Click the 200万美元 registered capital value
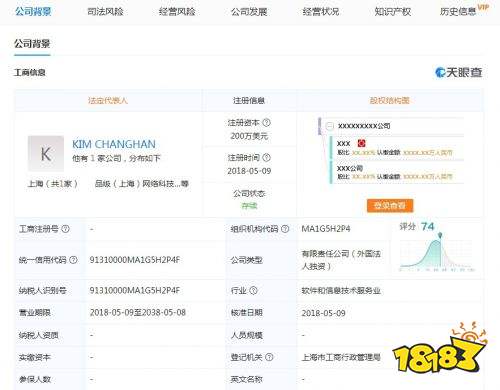 [x=249, y=136]
